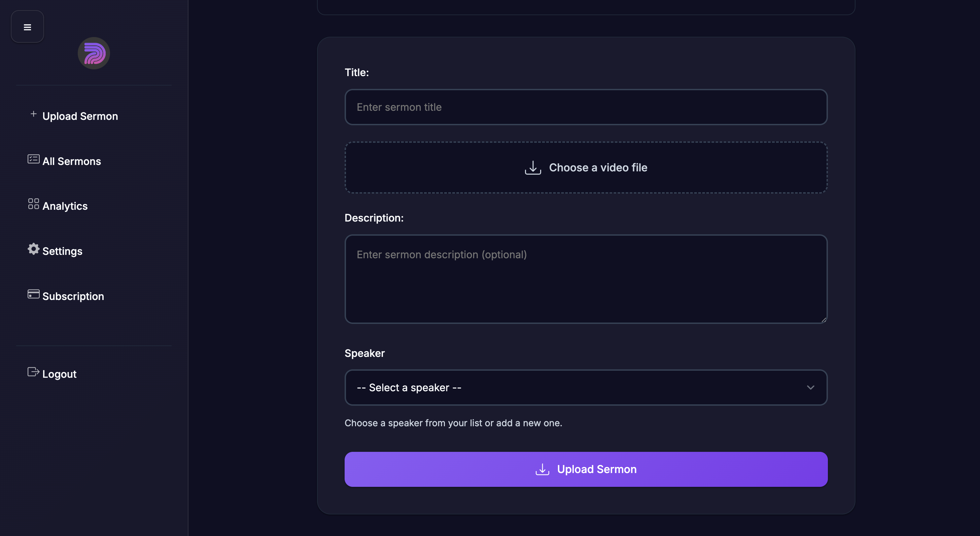This screenshot has height=536, width=980.
Task: Focus the sermon title input field
Action: point(586,107)
